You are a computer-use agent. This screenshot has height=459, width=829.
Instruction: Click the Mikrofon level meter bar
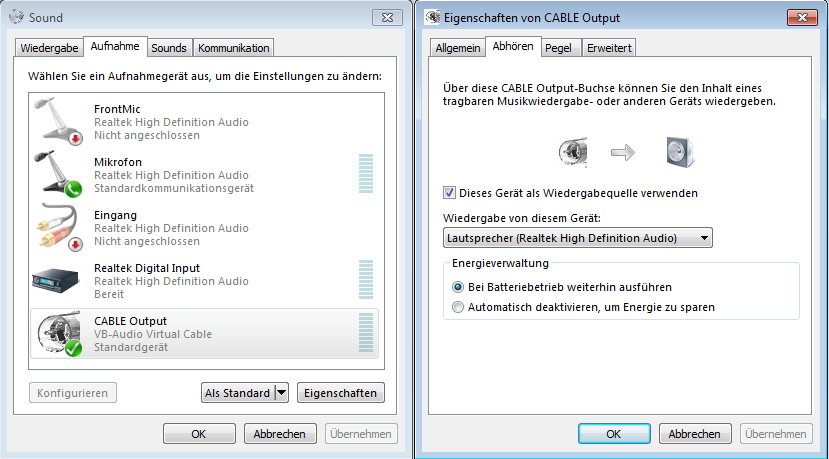366,173
